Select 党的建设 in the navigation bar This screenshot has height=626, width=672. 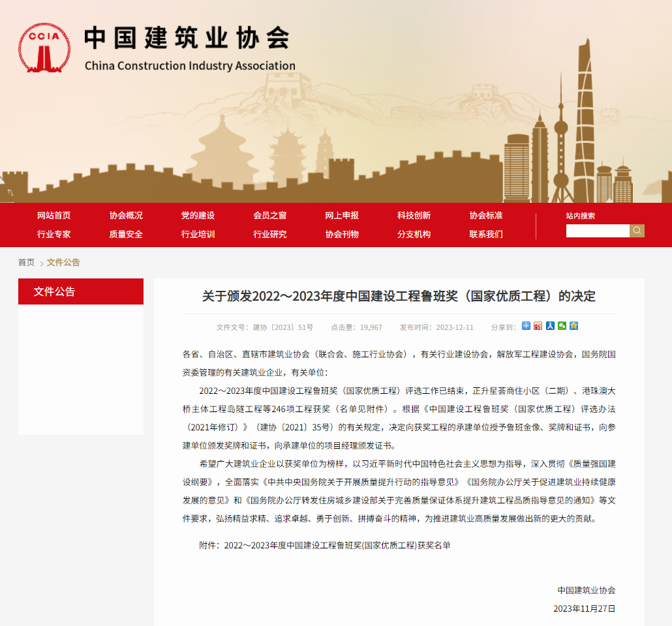click(198, 215)
